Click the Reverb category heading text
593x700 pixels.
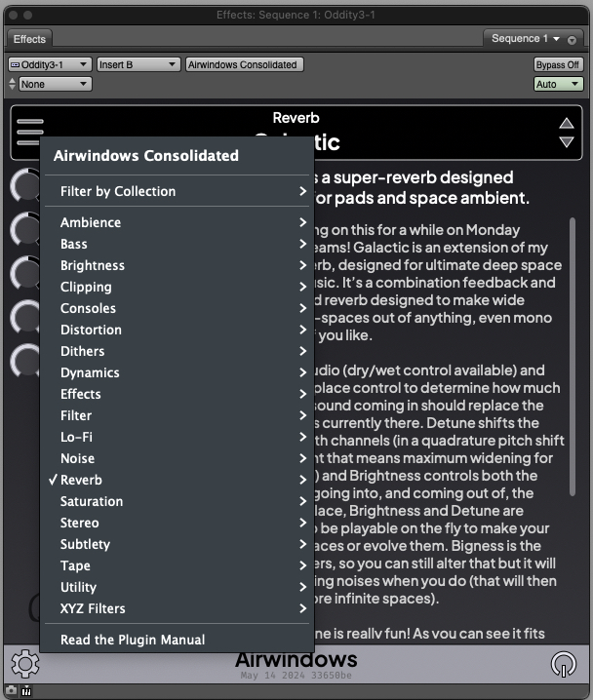[296, 118]
